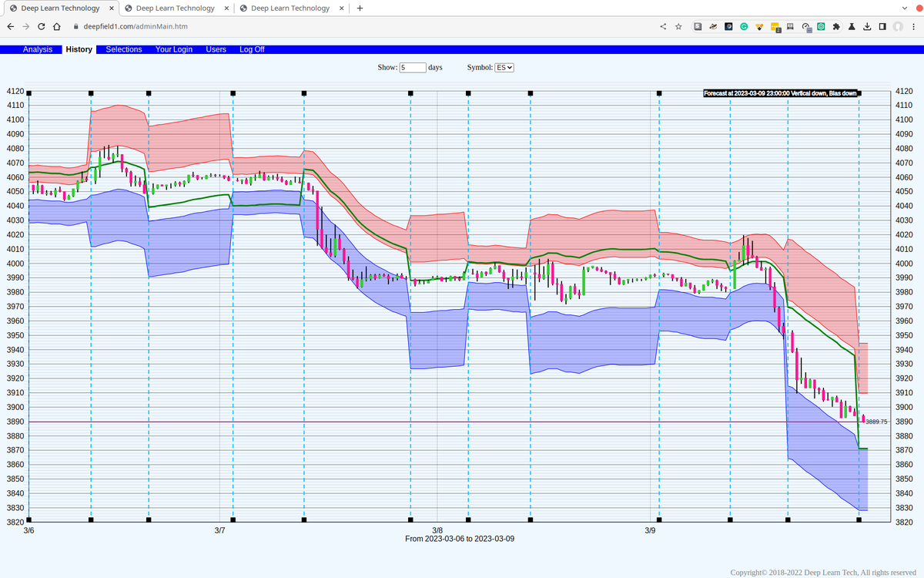Image resolution: width=924 pixels, height=578 pixels.
Task: Open the green square extension icon
Action: pyautogui.click(x=822, y=26)
